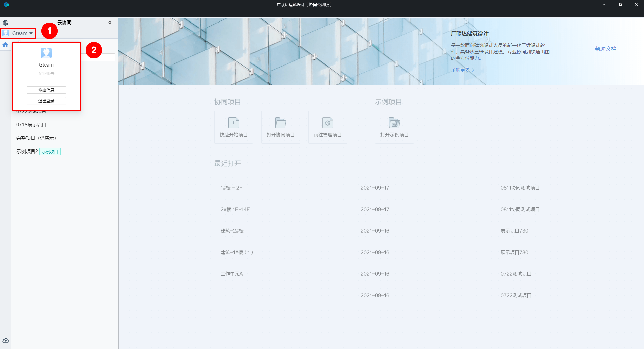Click 前往管理项目 settings tile
644x349 pixels.
click(328, 127)
